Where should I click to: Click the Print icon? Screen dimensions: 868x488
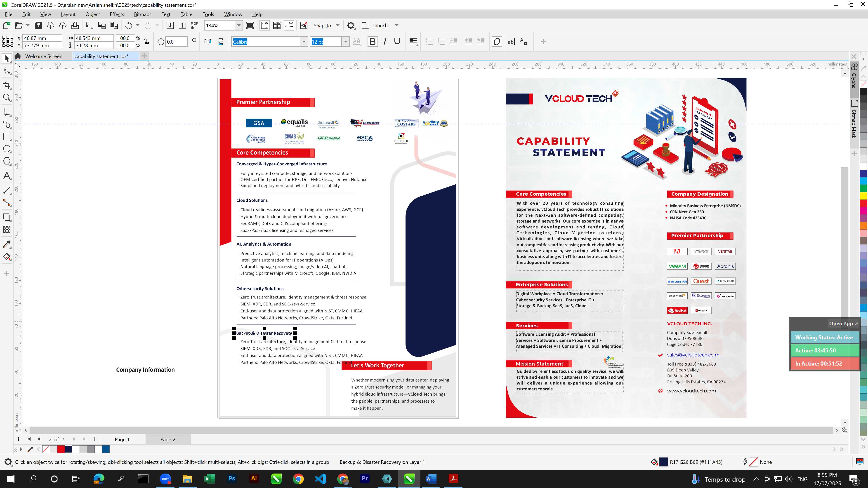[x=75, y=25]
